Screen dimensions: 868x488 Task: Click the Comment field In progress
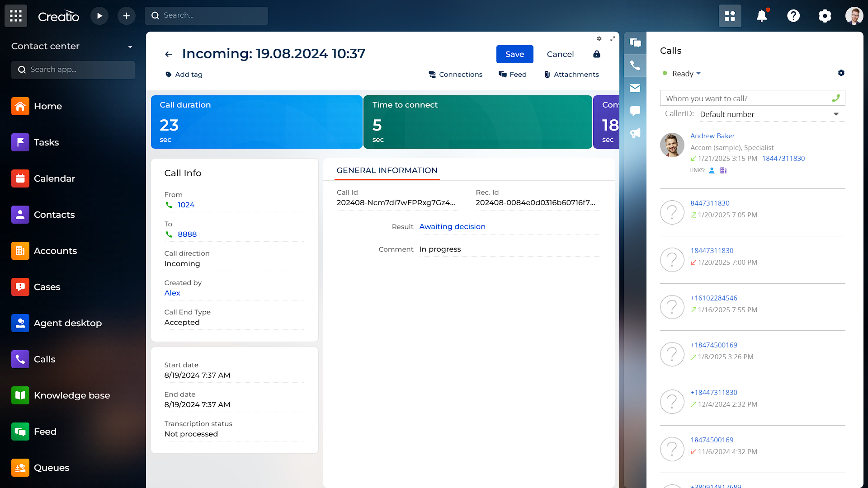click(x=509, y=249)
